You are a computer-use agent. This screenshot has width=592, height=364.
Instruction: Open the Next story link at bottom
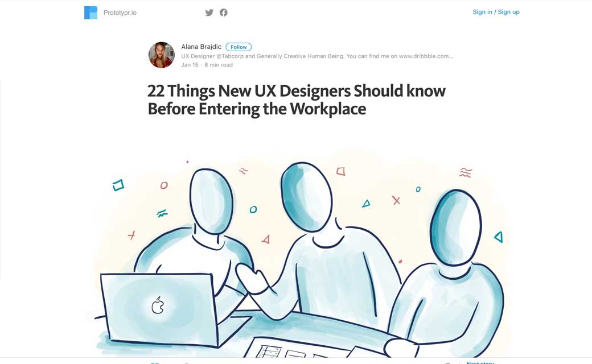(x=480, y=362)
